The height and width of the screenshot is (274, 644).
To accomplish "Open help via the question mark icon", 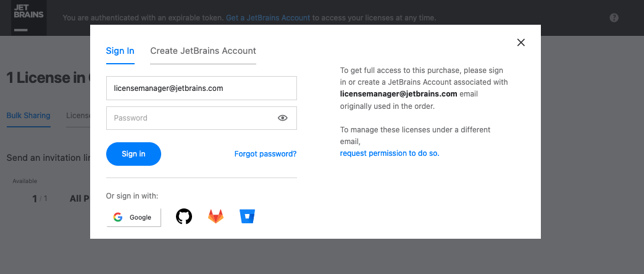I will 614,18.
